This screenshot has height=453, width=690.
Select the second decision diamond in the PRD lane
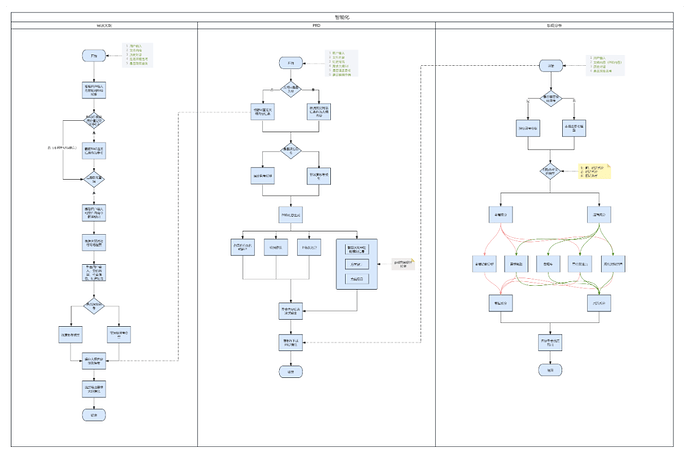pyautogui.click(x=291, y=151)
